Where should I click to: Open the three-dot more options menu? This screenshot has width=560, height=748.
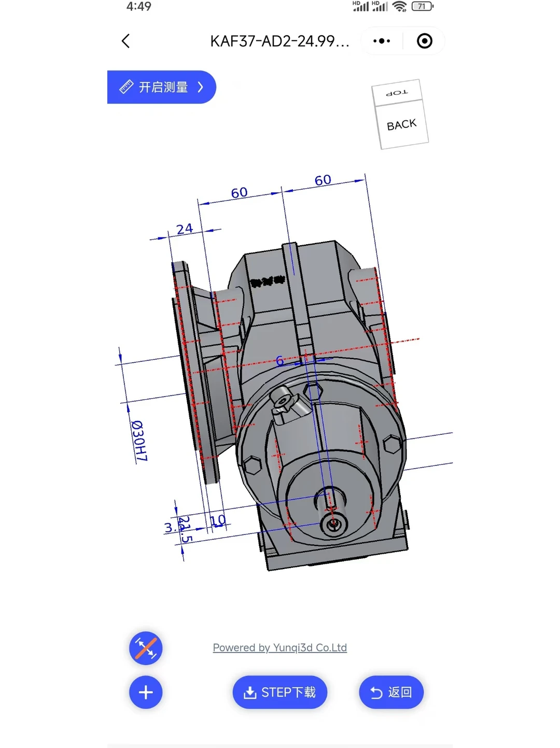click(382, 41)
